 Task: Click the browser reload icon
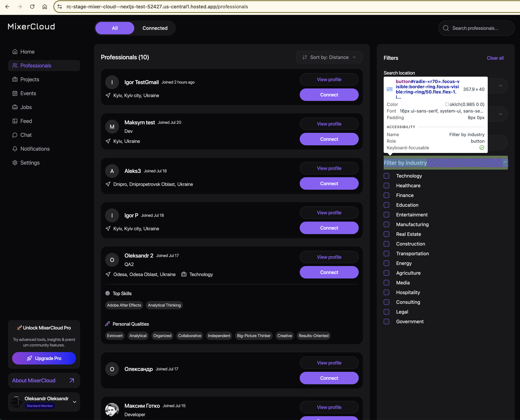32,7
